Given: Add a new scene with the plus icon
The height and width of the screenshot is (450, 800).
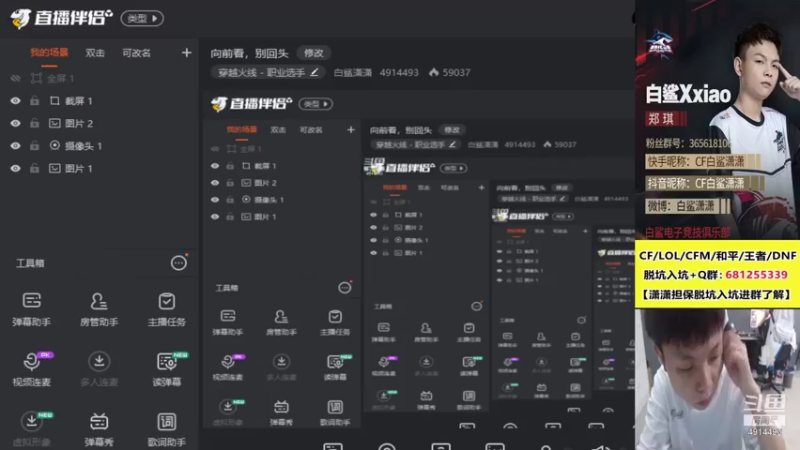Looking at the screenshot, I should 186,53.
